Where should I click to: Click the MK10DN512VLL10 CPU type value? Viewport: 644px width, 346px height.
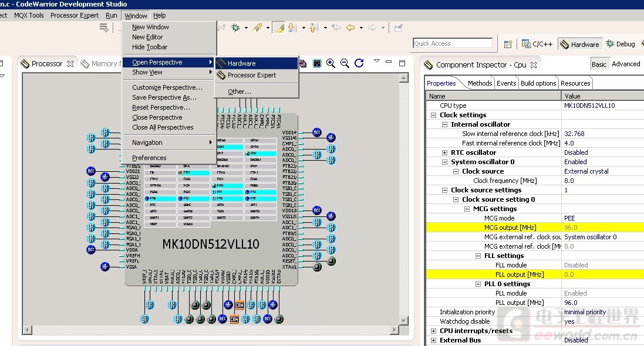click(x=602, y=106)
